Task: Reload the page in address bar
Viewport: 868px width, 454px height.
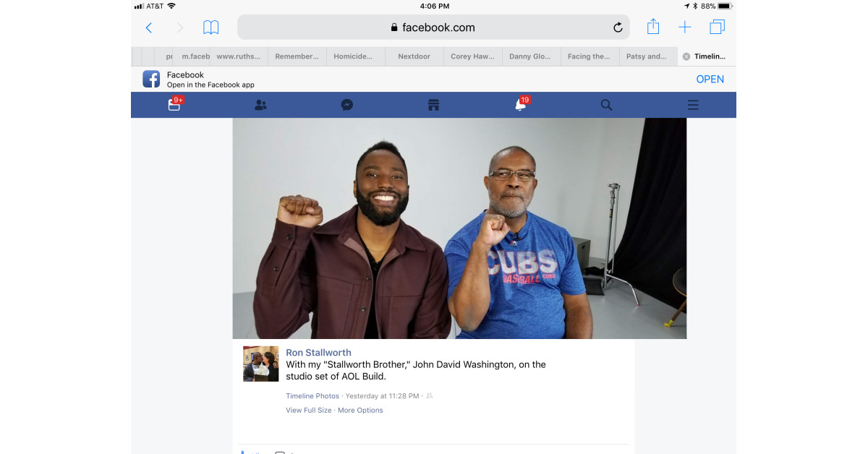Action: click(618, 28)
